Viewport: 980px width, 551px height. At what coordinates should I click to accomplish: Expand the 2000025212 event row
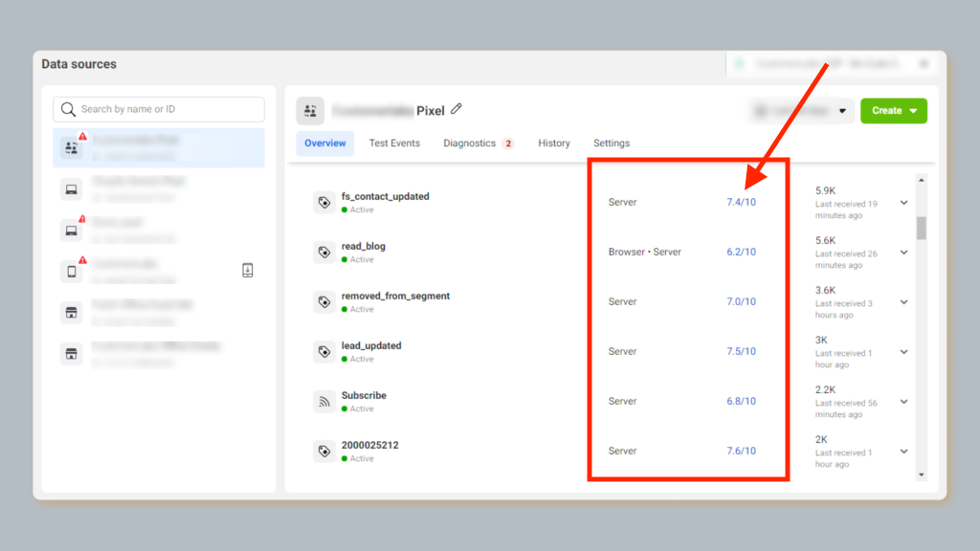click(x=903, y=452)
